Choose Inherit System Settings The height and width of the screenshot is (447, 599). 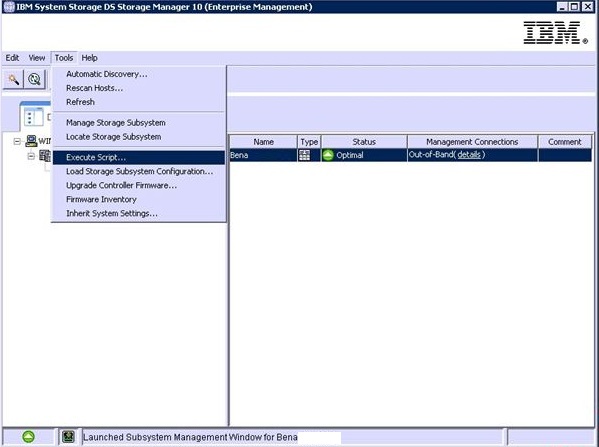pos(139,214)
